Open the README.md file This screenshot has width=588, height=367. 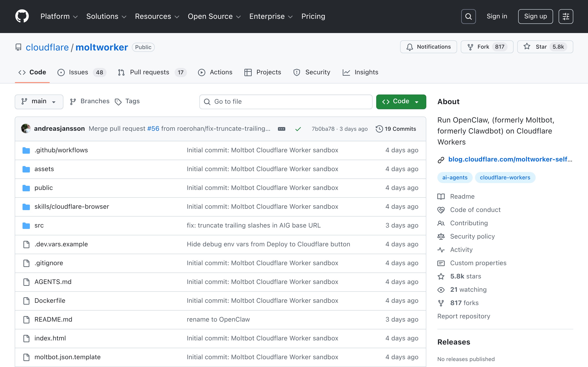[53, 319]
